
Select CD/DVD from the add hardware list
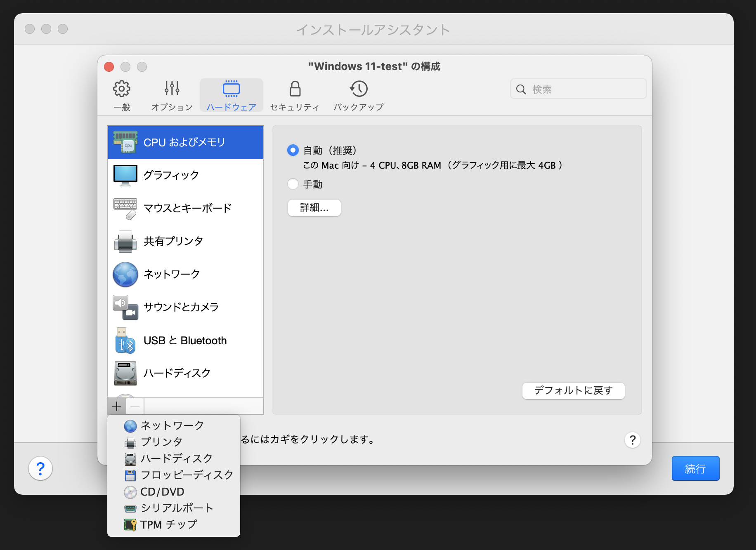click(161, 491)
